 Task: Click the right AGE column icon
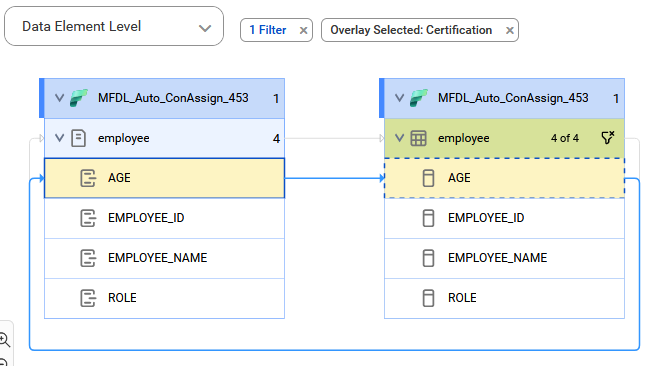coord(428,178)
